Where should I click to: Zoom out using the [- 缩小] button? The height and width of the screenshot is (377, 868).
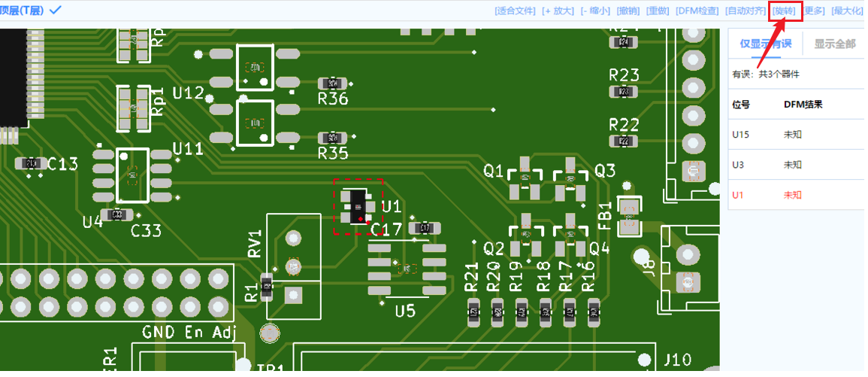point(595,11)
